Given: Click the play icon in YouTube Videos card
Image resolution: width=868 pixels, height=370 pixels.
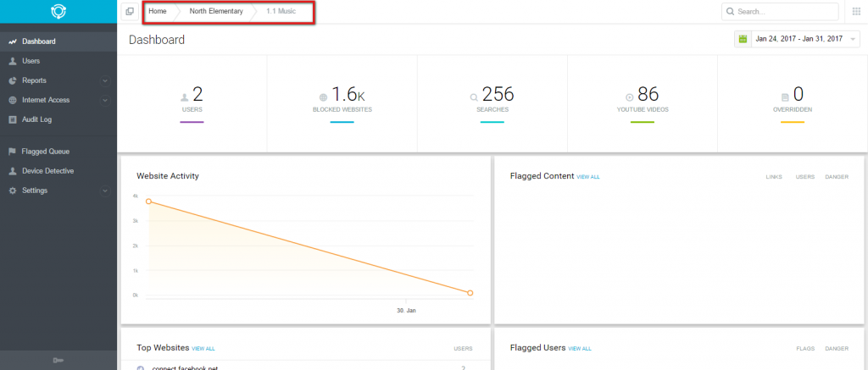Looking at the screenshot, I should coord(630,98).
